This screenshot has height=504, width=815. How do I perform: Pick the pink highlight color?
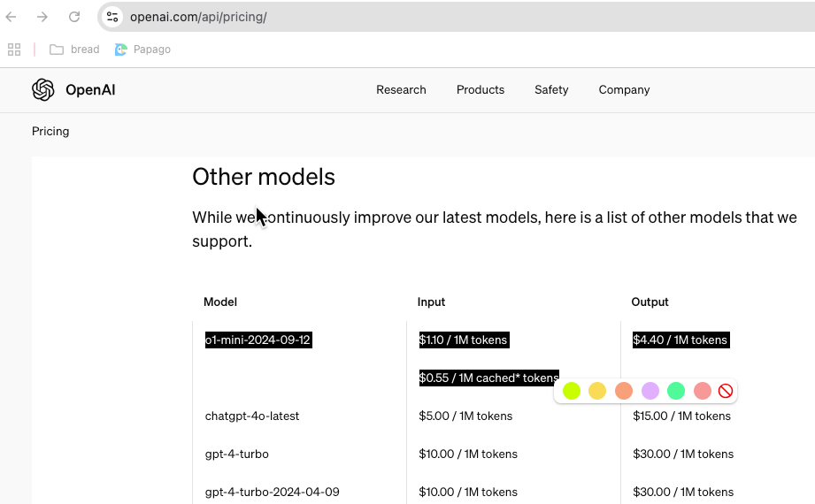point(703,391)
